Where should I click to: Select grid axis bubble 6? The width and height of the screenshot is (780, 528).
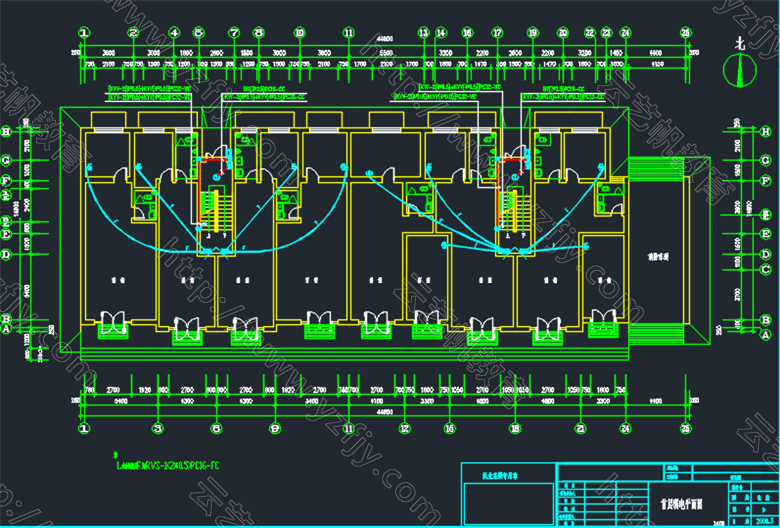click(x=216, y=428)
